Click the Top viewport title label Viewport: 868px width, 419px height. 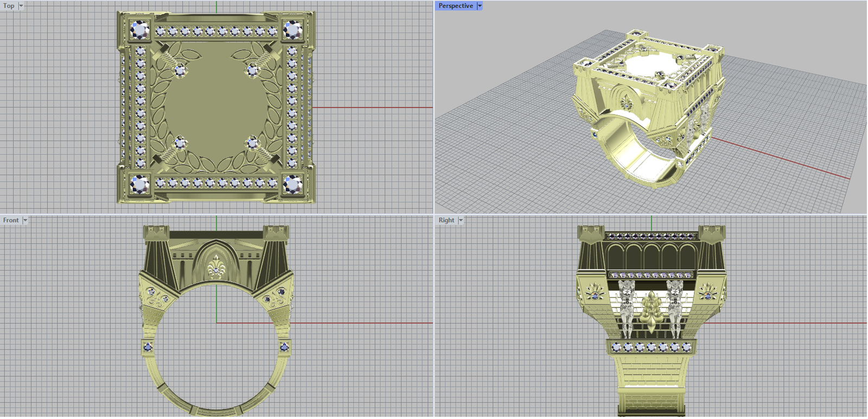click(x=9, y=6)
